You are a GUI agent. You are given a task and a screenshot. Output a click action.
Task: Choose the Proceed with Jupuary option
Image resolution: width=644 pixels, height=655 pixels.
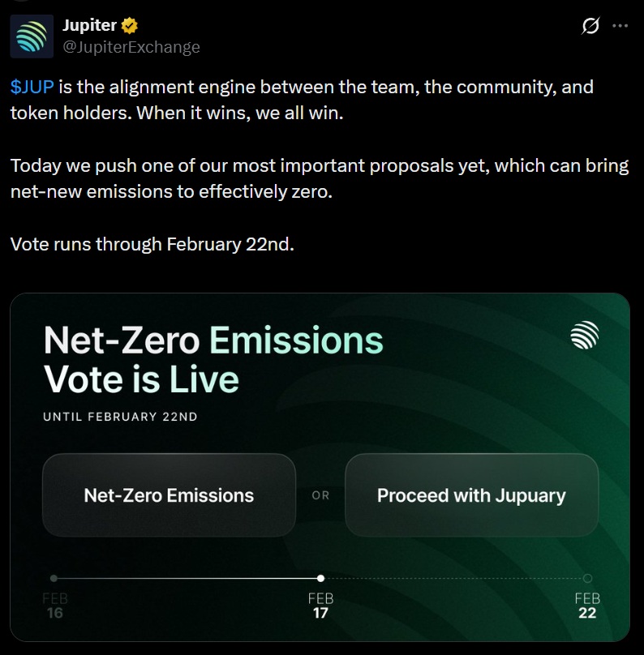(471, 495)
